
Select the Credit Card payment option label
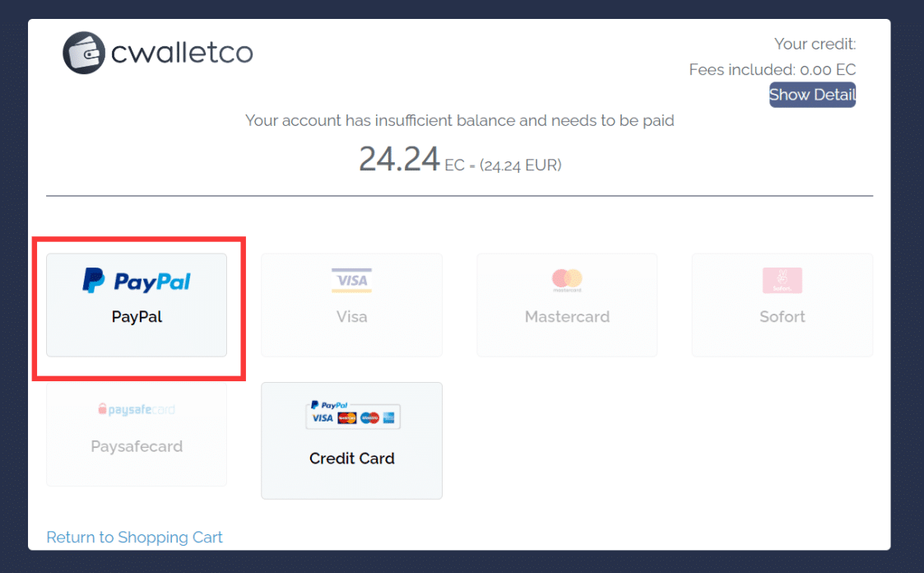coord(352,459)
